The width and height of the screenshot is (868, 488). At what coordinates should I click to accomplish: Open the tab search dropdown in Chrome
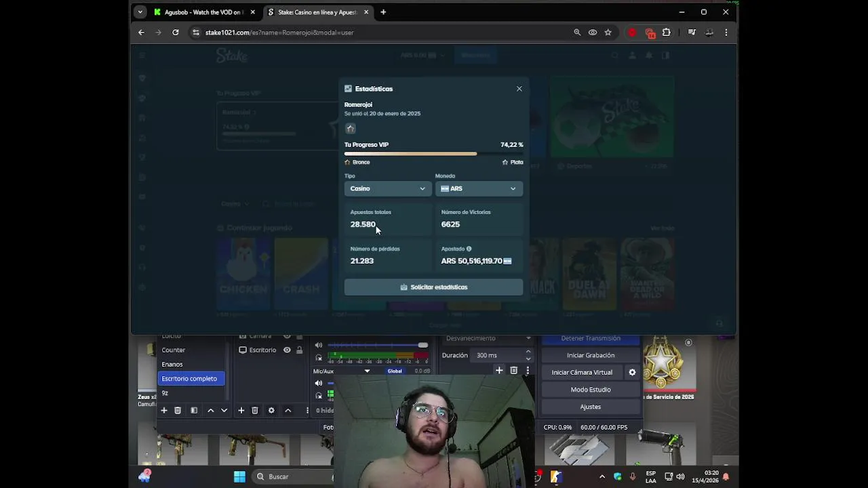click(x=140, y=12)
